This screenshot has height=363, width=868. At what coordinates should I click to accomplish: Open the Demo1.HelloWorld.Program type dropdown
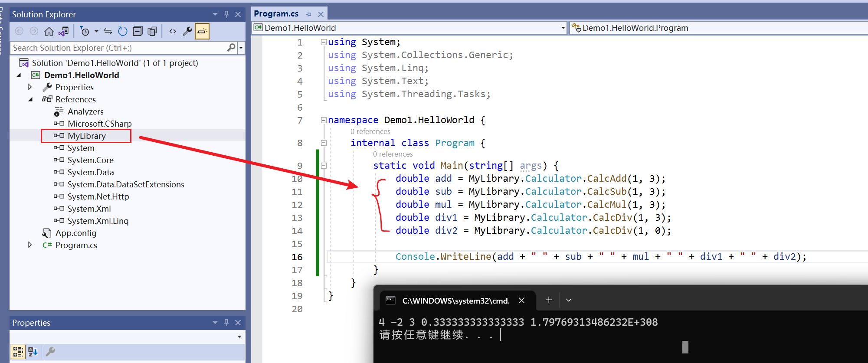point(719,28)
